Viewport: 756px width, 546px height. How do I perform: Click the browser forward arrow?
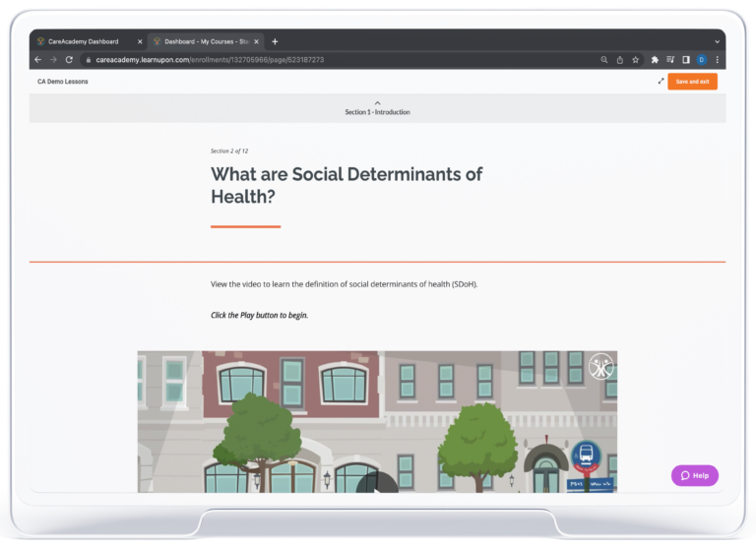click(53, 60)
